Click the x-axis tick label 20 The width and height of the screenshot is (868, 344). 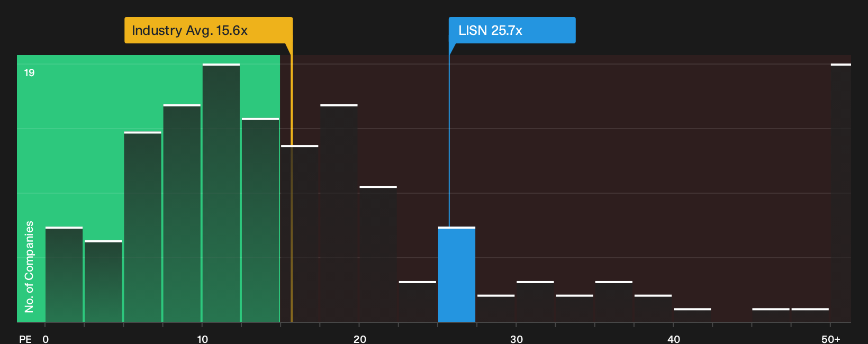point(360,339)
